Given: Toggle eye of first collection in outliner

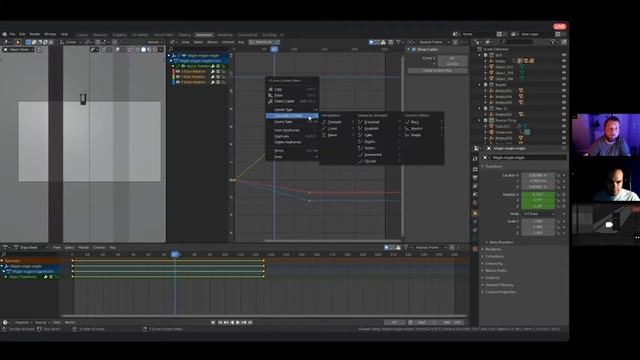Looking at the screenshot, I should point(564,55).
